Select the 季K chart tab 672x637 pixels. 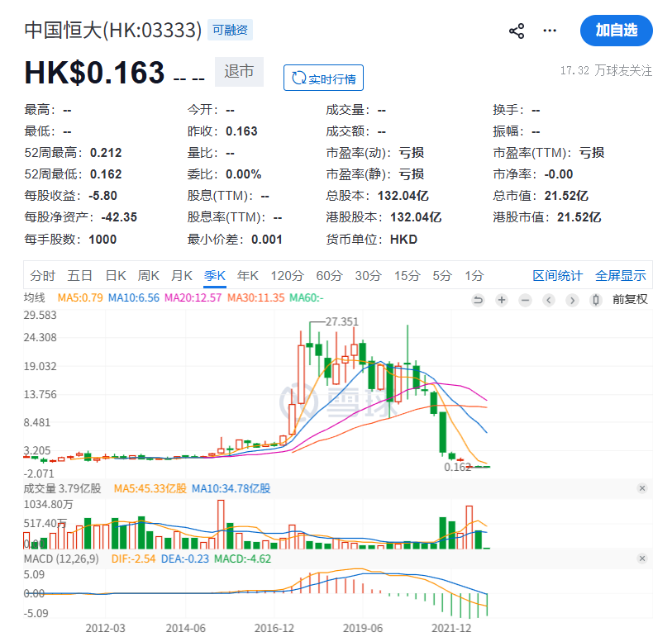pos(215,275)
